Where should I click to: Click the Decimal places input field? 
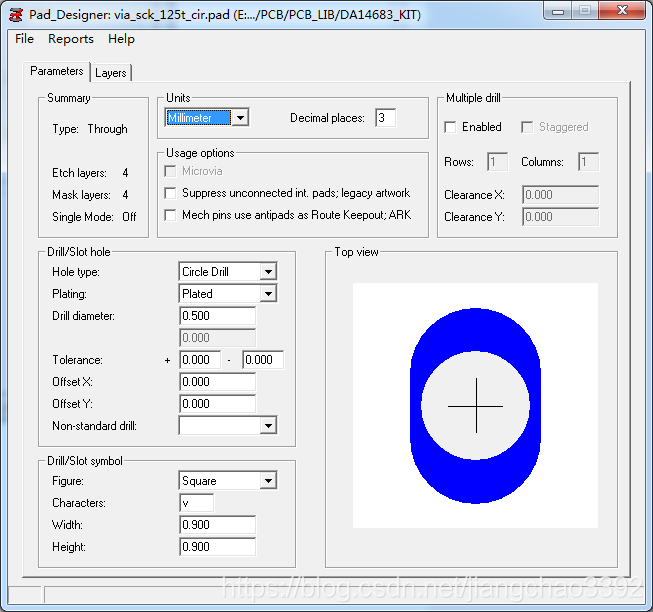385,118
